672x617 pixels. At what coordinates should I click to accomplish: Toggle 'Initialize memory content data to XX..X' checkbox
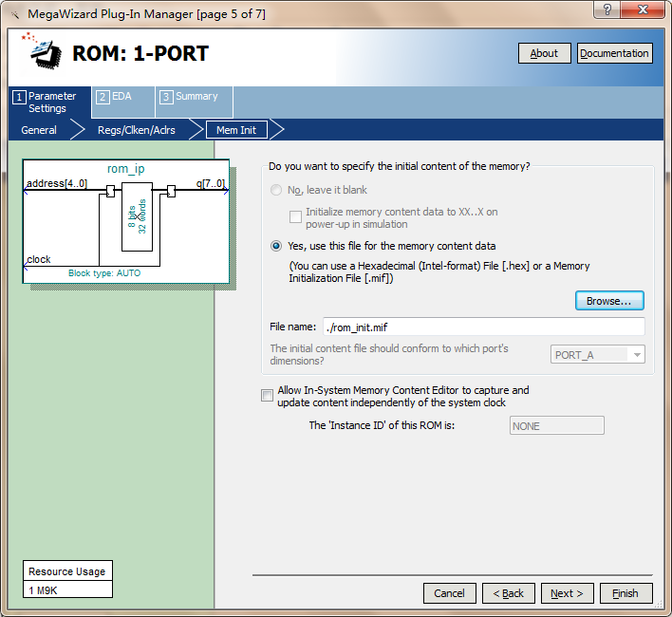coord(295,216)
